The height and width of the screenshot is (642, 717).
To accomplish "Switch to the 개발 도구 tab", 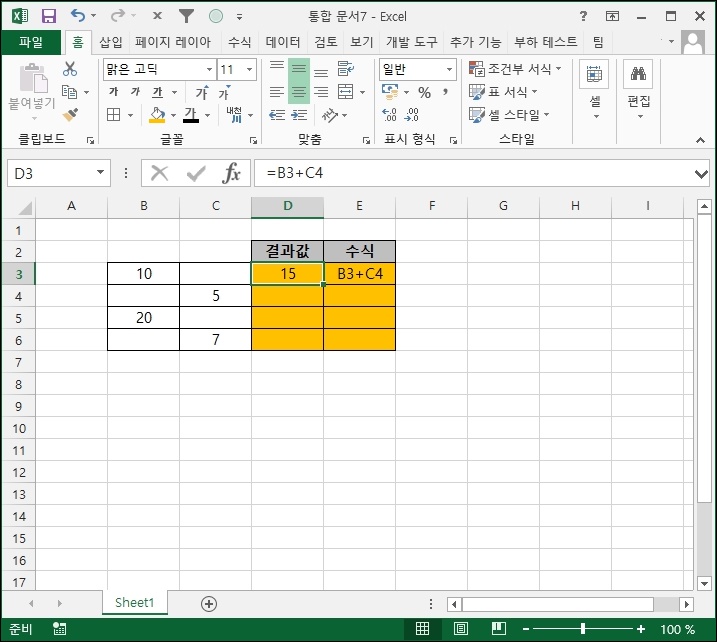I will (412, 43).
